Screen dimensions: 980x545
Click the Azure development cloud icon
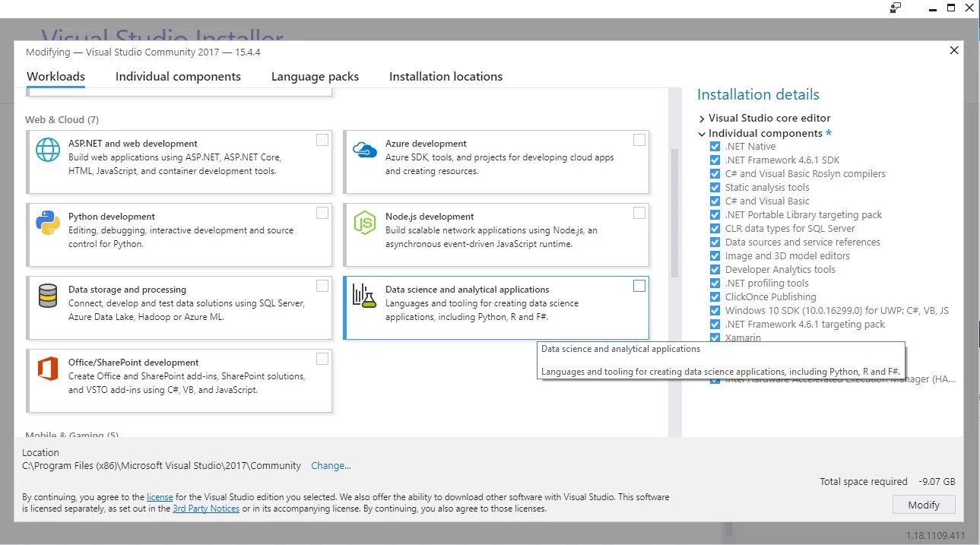[x=365, y=150]
